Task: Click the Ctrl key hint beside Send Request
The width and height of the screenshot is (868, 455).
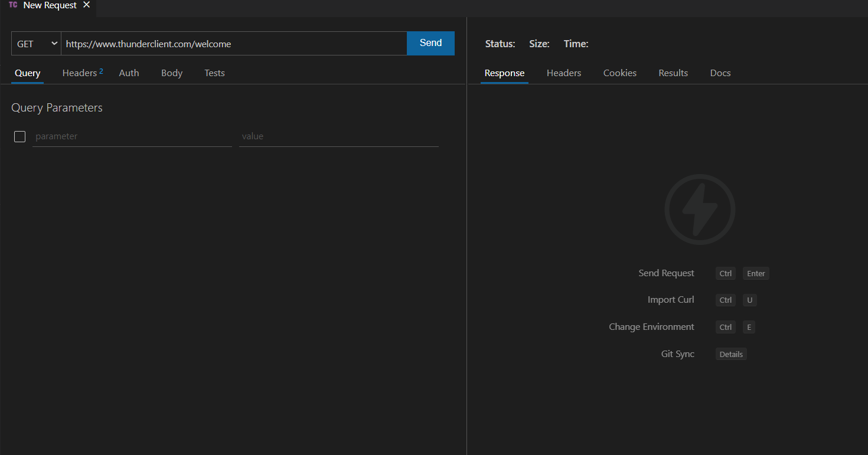Action: point(726,273)
